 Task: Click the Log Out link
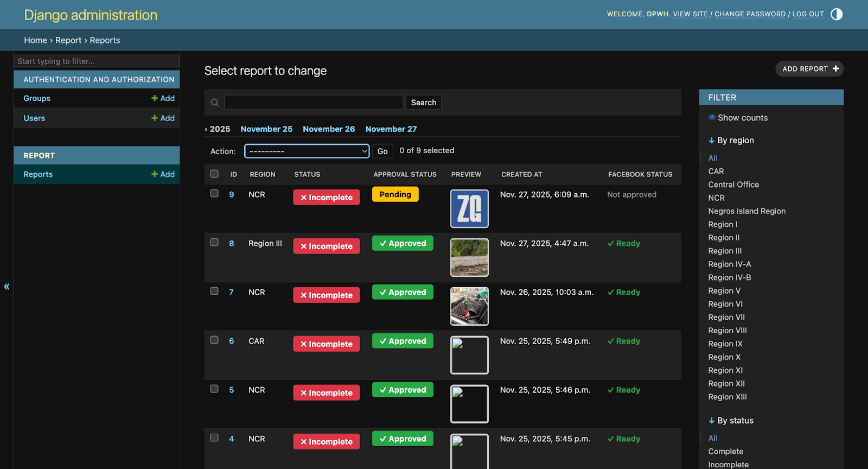[x=808, y=14]
